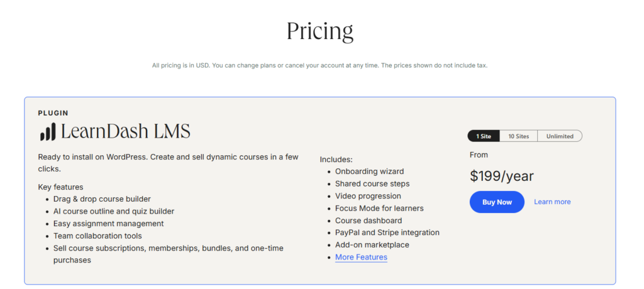The image size is (644, 289).
Task: Select the Drag & drop course builder item
Action: coord(102,199)
